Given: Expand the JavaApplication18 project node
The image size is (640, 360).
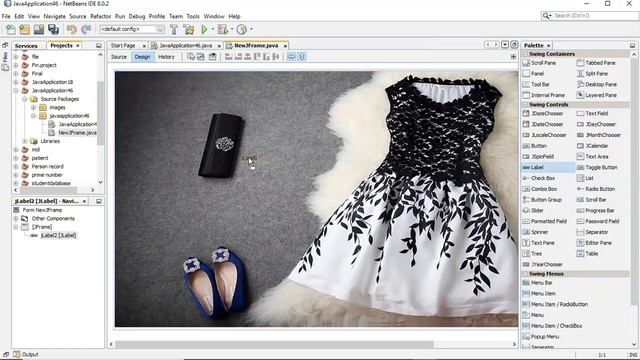Looking at the screenshot, I should pyautogui.click(x=16, y=82).
